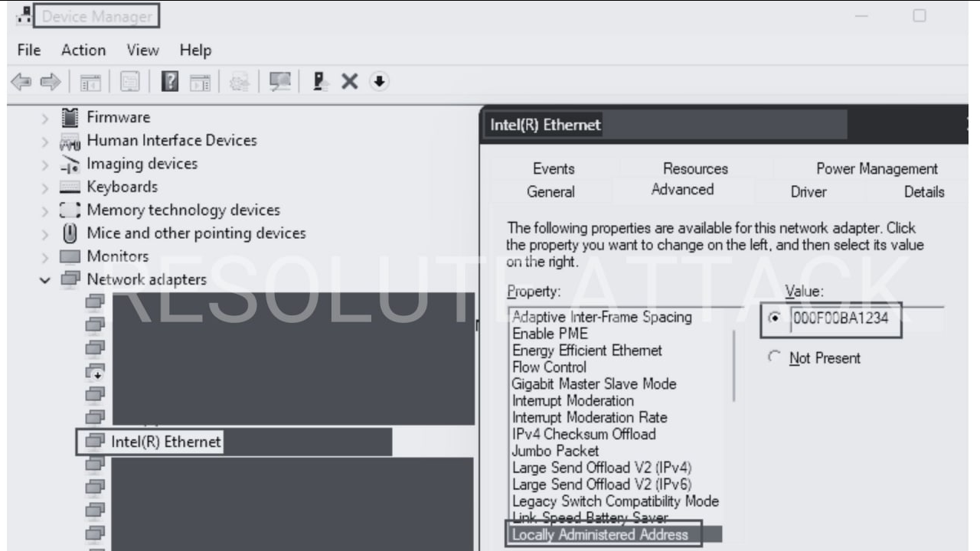The height and width of the screenshot is (551, 980).
Task: Select Energy Efficient Ethernet property
Action: 586,350
